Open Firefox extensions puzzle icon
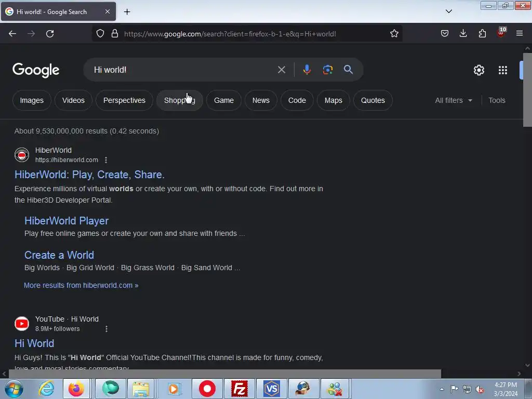532x399 pixels. [x=482, y=34]
